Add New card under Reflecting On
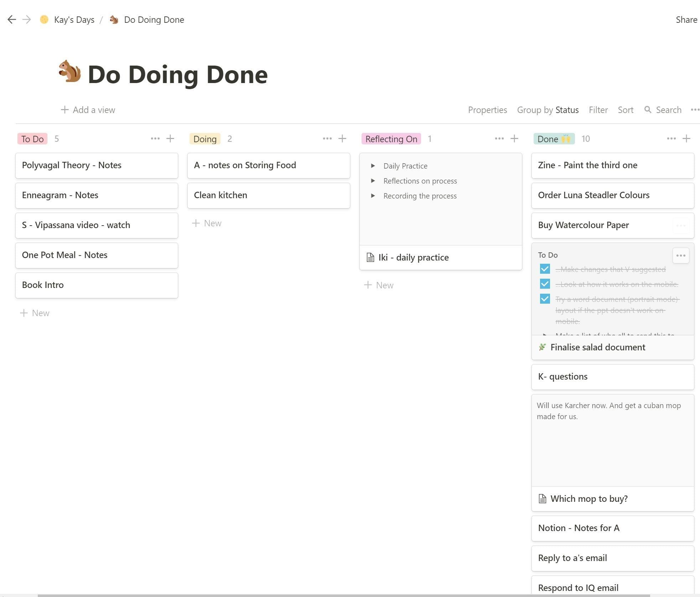The width and height of the screenshot is (700, 597). point(379,285)
